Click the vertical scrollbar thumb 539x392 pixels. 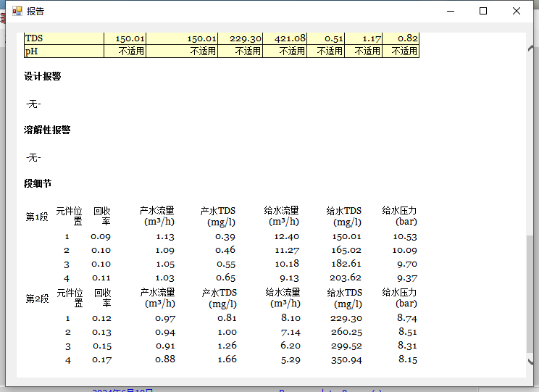[531, 293]
